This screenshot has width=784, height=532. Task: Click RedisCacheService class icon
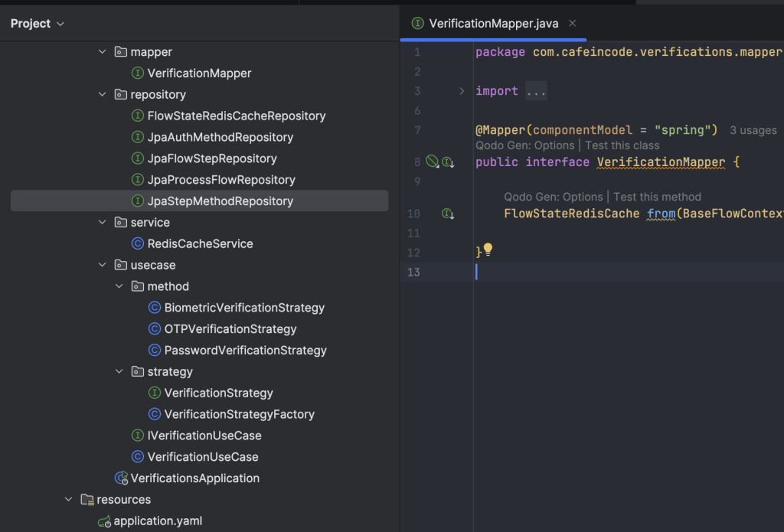coord(138,243)
